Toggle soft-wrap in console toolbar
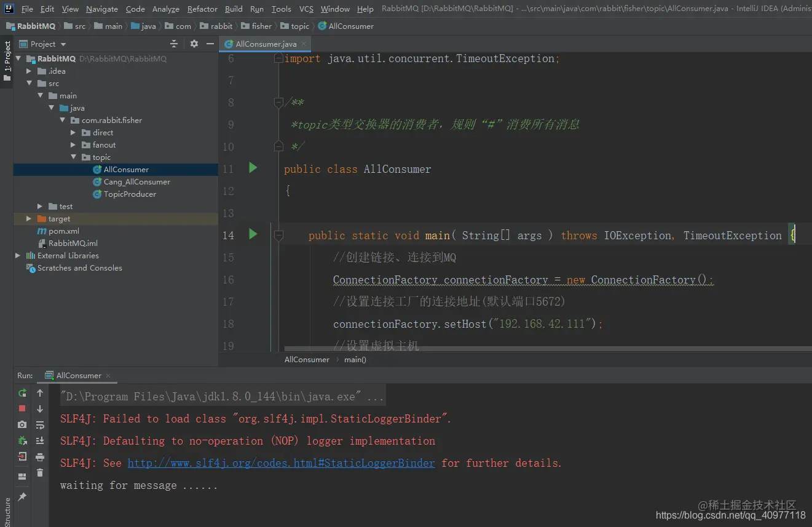Viewport: 812px width, 527px height. click(x=40, y=424)
